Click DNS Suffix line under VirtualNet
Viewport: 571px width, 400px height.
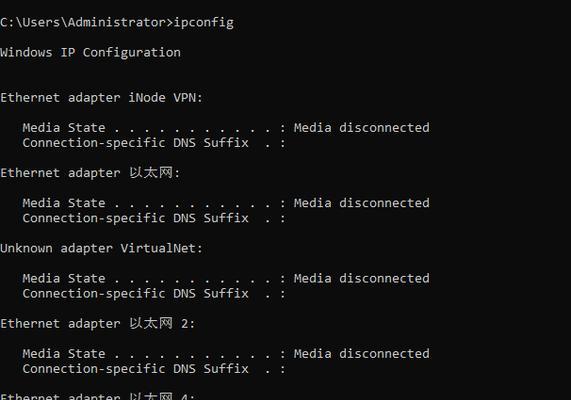(x=154, y=294)
